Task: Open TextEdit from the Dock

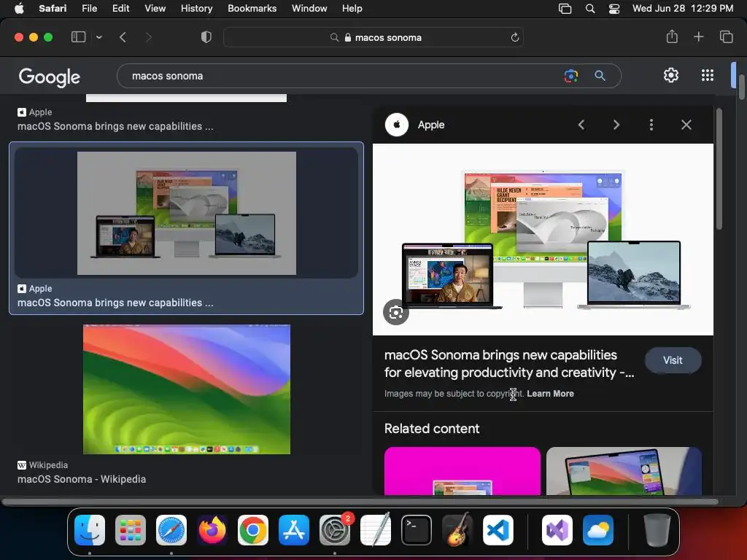Action: pyautogui.click(x=376, y=530)
